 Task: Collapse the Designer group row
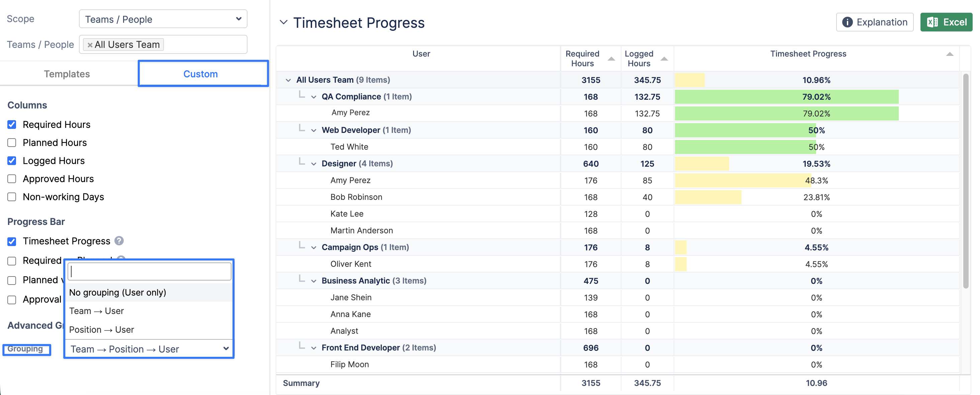point(314,164)
